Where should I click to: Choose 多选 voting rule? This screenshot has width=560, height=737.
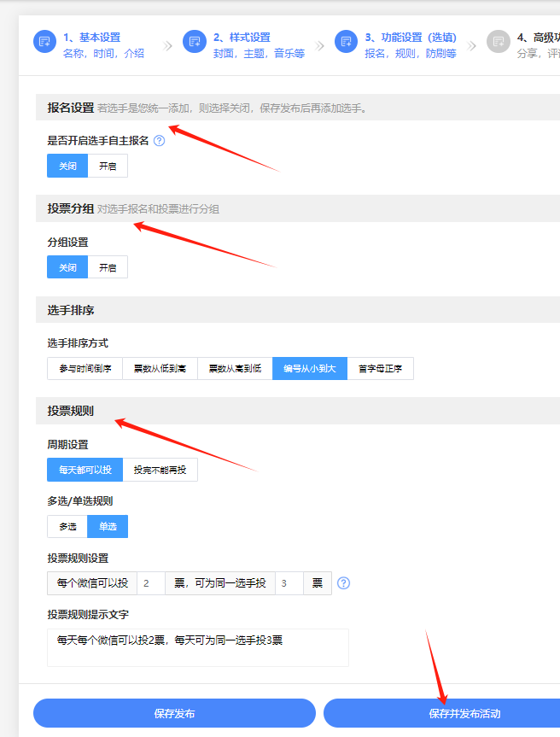pyautogui.click(x=67, y=527)
